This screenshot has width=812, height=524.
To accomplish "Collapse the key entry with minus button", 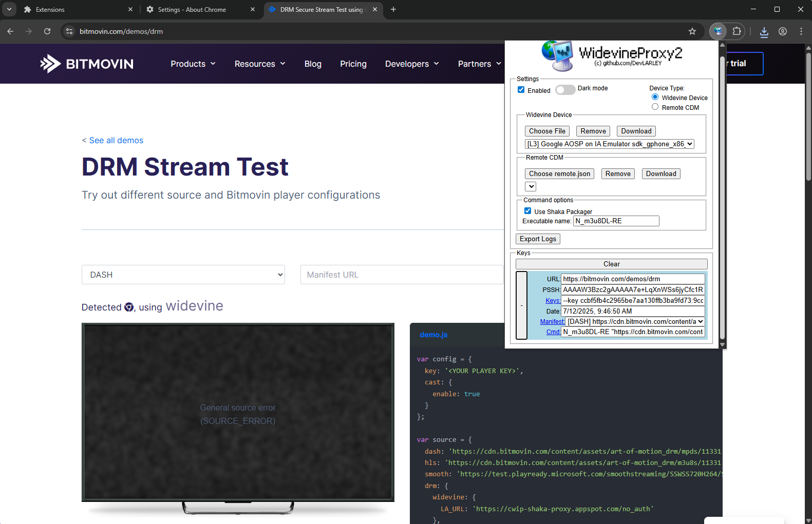I will (521, 305).
